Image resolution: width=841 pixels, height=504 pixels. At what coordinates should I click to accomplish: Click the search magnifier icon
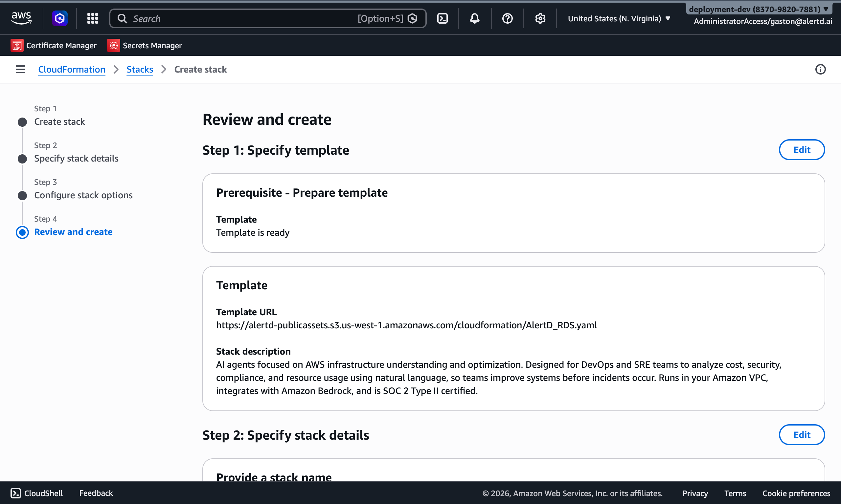(122, 18)
